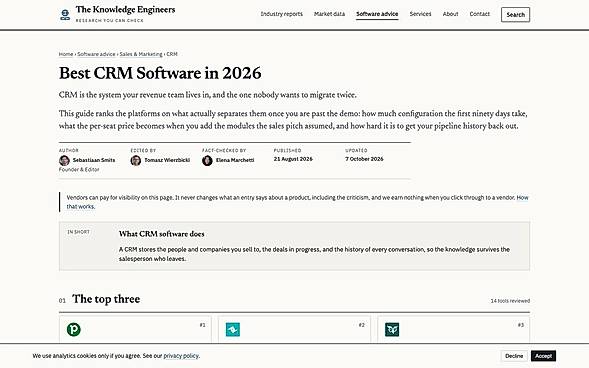Click The Knowledge Engineers logo icon
The image size is (589, 368).
click(x=65, y=15)
